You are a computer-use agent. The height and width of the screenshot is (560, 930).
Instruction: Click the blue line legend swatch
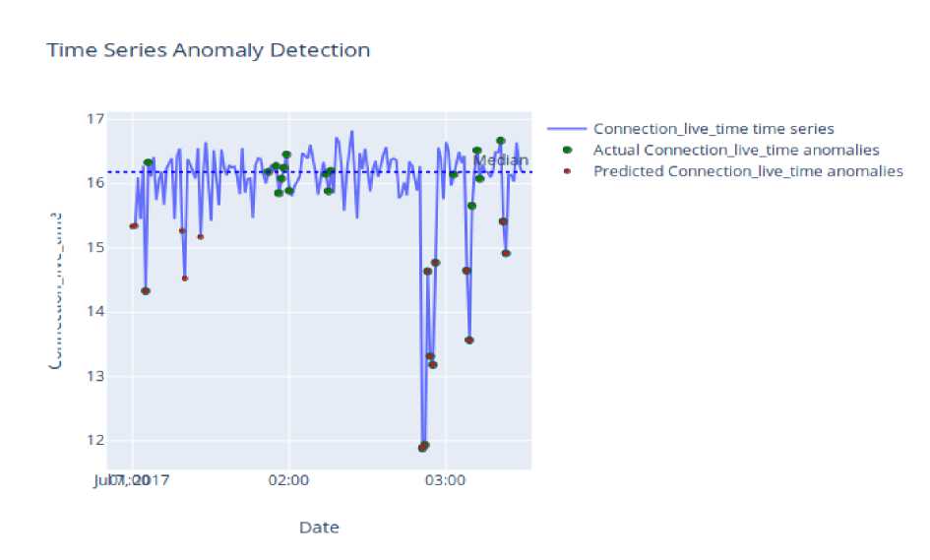567,129
